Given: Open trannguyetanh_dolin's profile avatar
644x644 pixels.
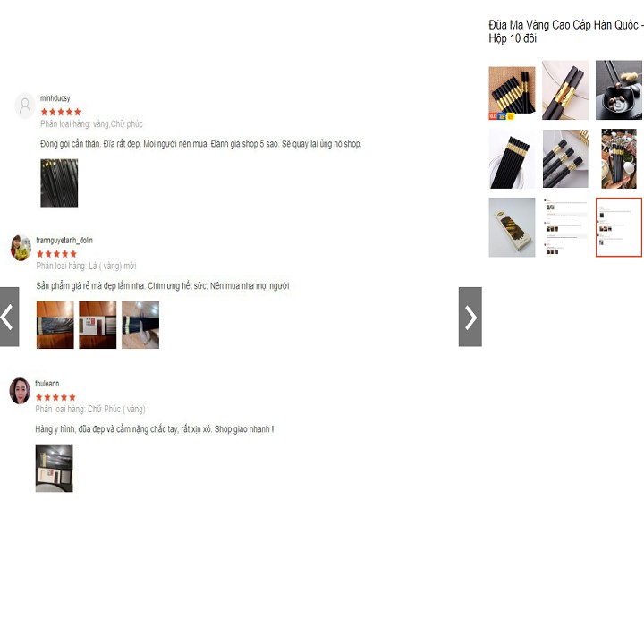Looking at the screenshot, I should [x=21, y=248].
